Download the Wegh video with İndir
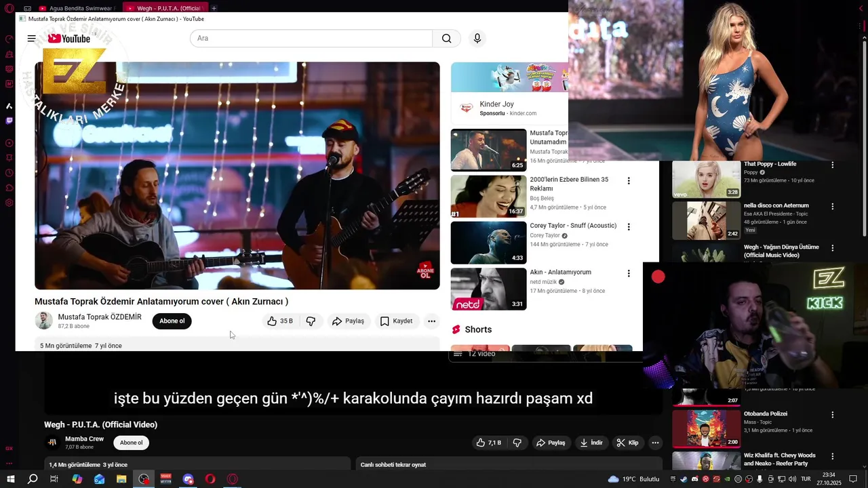 [591, 443]
